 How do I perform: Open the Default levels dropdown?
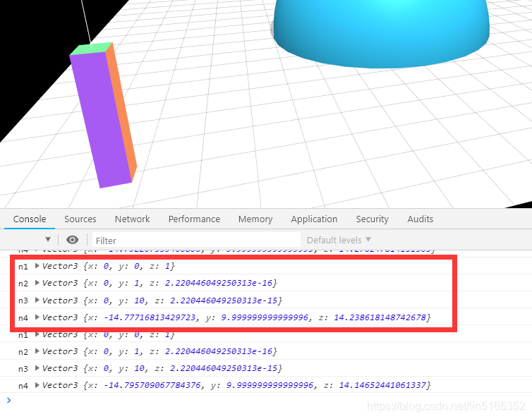click(339, 241)
